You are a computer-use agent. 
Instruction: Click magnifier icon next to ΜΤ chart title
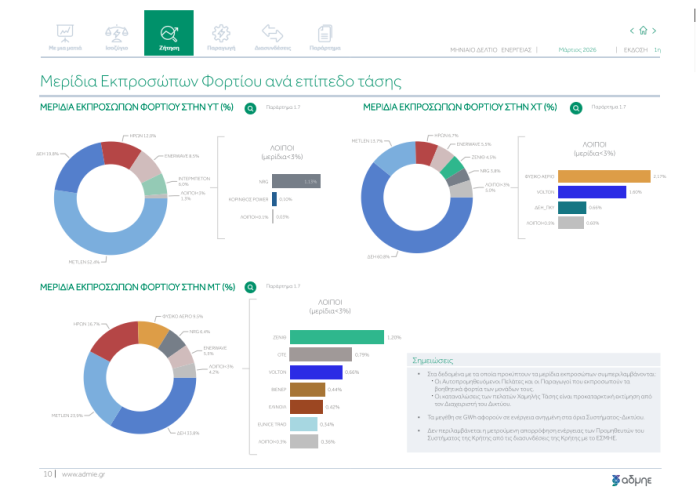click(x=252, y=287)
